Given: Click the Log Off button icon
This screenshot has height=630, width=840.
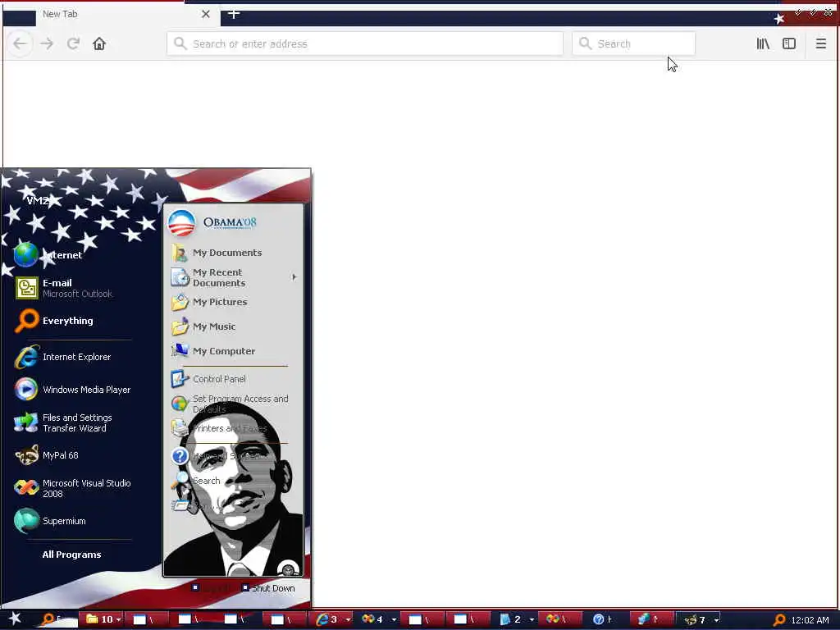Looking at the screenshot, I should pos(195,587).
